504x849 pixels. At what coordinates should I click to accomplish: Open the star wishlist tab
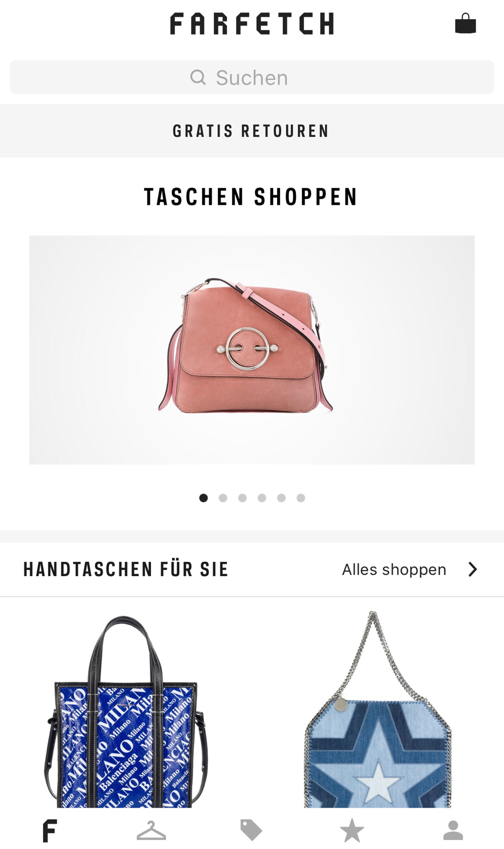click(352, 830)
